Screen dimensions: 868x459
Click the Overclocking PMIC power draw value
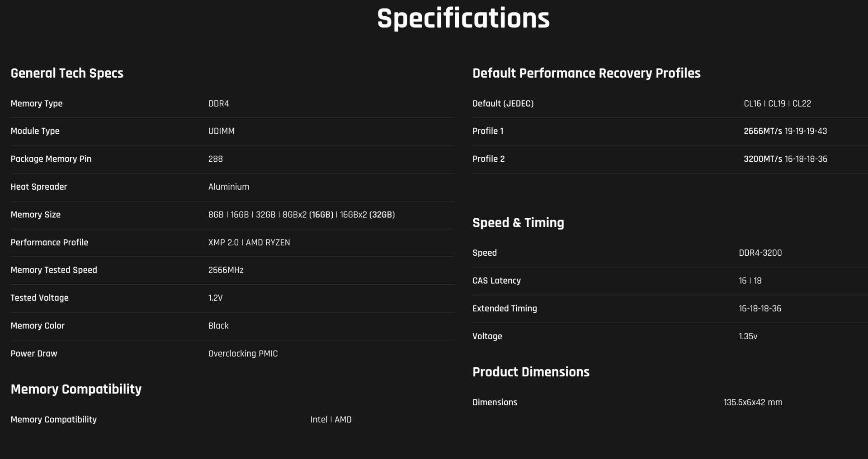pos(243,354)
